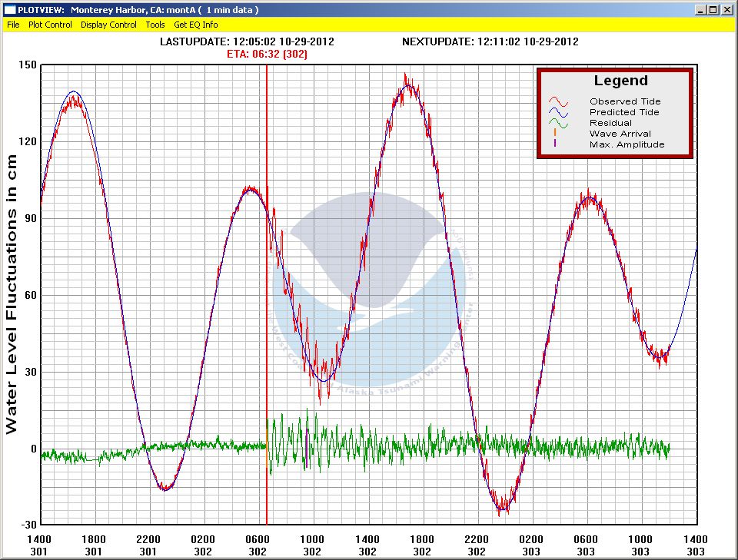Click the green Residual legend symbol
Screen dimensions: 738x560
pos(558,123)
